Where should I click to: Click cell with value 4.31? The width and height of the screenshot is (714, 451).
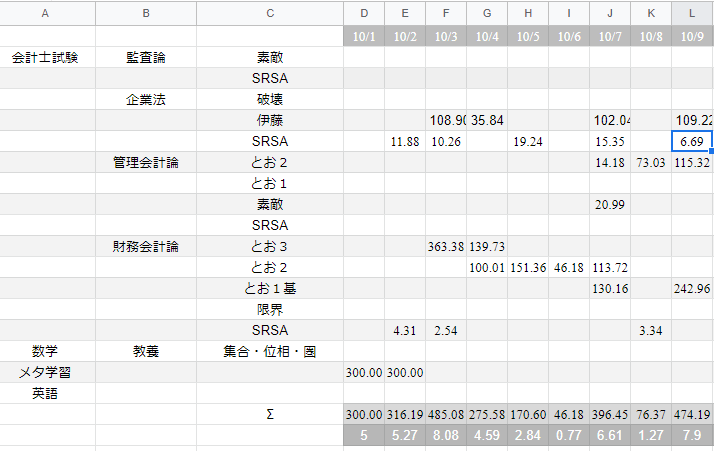[405, 330]
